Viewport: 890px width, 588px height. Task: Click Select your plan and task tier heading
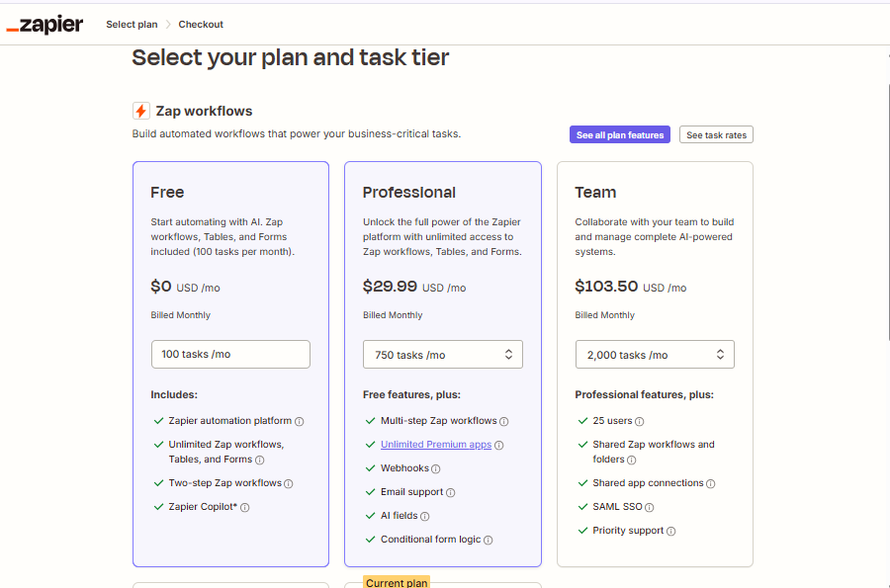[x=291, y=58]
